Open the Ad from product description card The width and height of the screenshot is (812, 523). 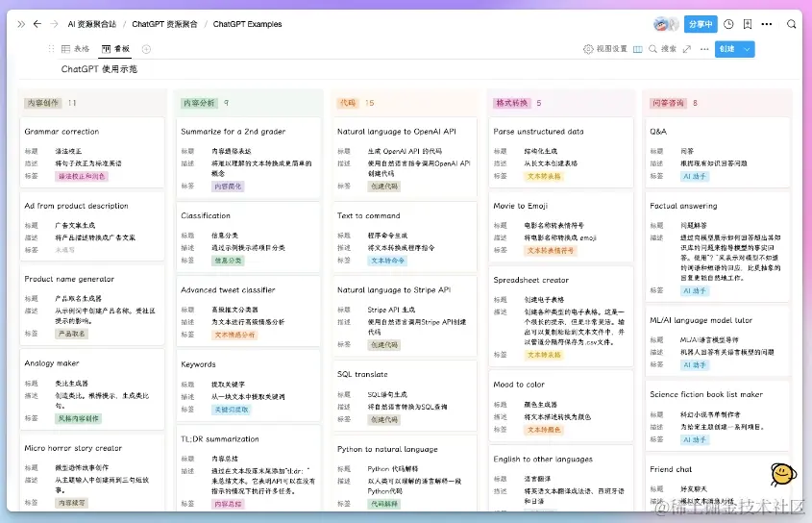point(92,226)
